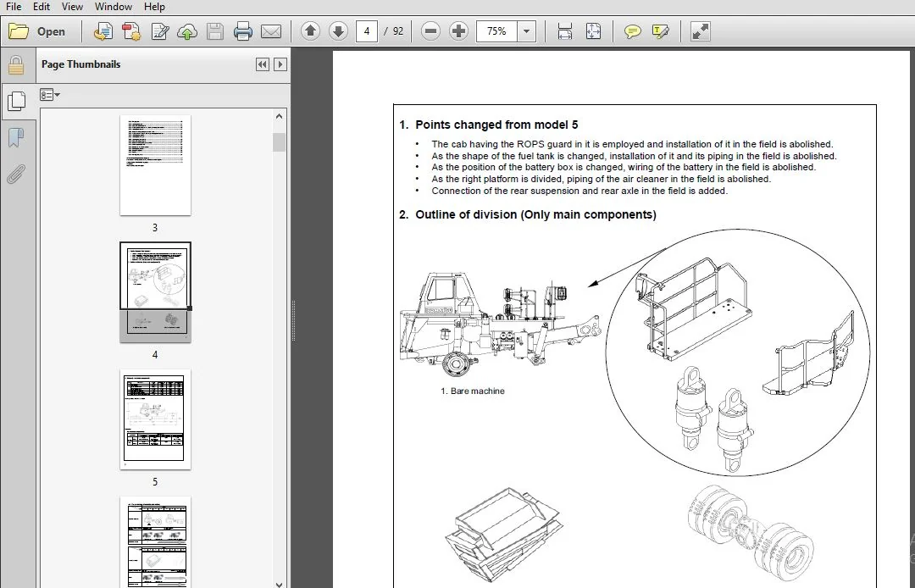Go to next page with down arrow
Image resolution: width=915 pixels, height=588 pixels.
[x=338, y=31]
